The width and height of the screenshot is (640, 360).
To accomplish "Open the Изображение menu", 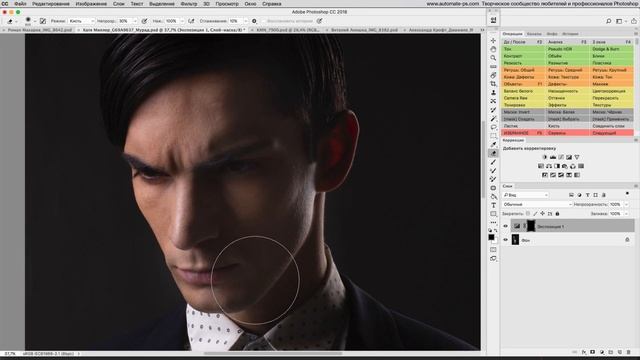I will [x=91, y=4].
